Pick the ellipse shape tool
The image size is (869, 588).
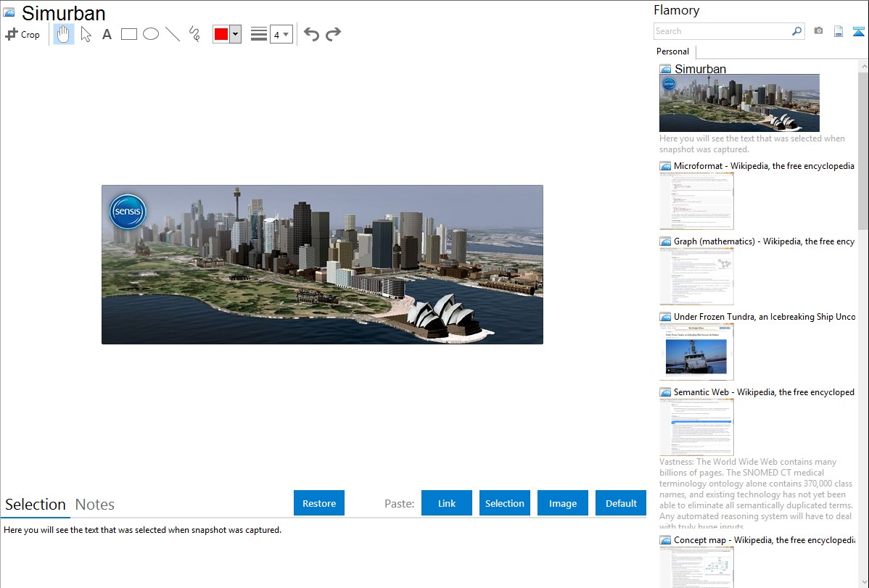tap(151, 34)
